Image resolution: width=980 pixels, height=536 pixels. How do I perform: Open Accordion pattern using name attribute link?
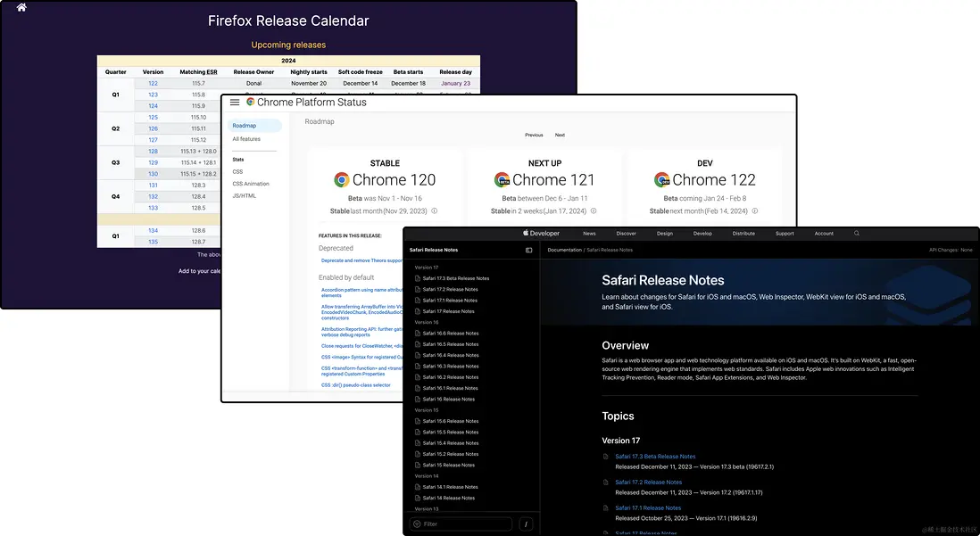[361, 293]
